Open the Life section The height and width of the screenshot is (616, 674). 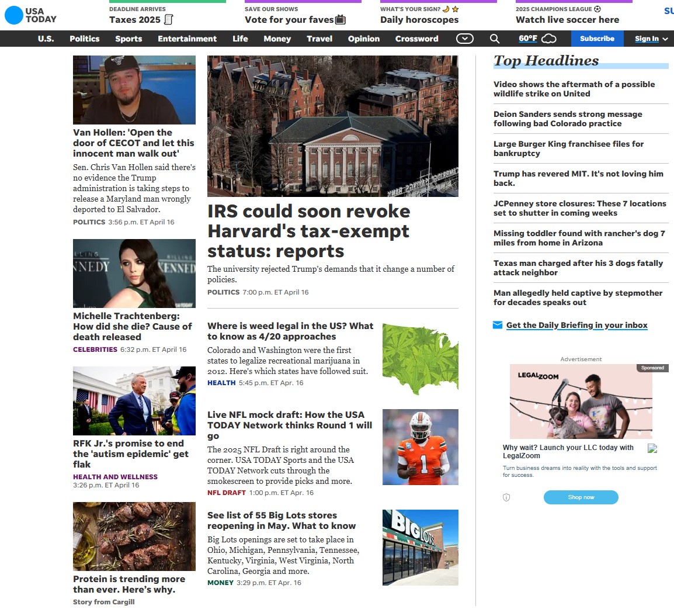tap(240, 39)
